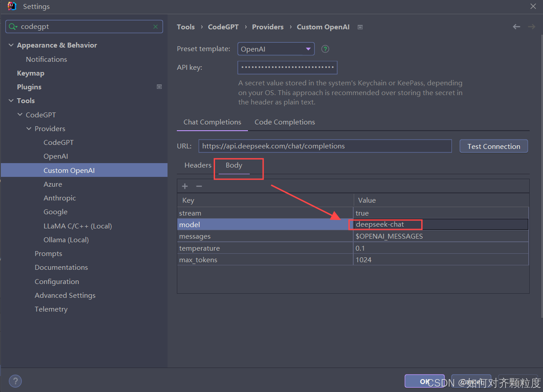Select the Custom OpenAI provider

84,170
